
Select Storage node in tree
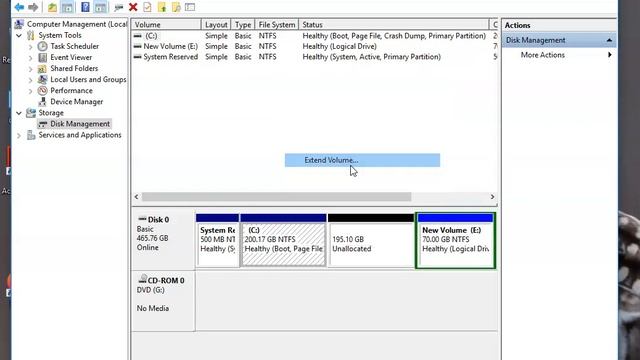[51, 112]
